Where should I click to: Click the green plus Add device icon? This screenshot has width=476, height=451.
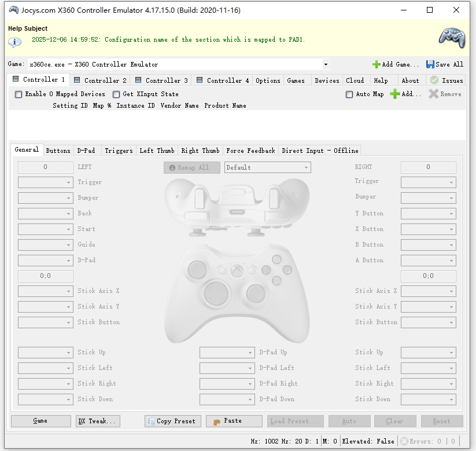394,94
